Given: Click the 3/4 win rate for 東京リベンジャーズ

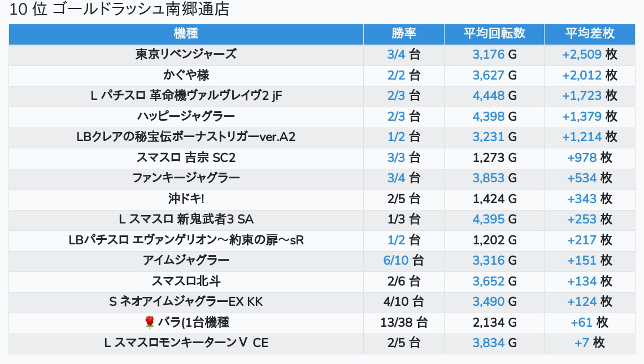Looking at the screenshot, I should pyautogui.click(x=397, y=55).
